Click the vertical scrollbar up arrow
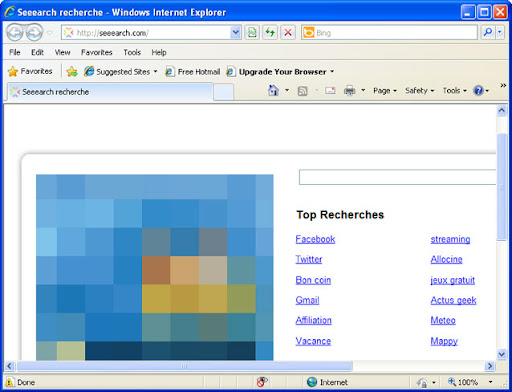 click(x=502, y=110)
